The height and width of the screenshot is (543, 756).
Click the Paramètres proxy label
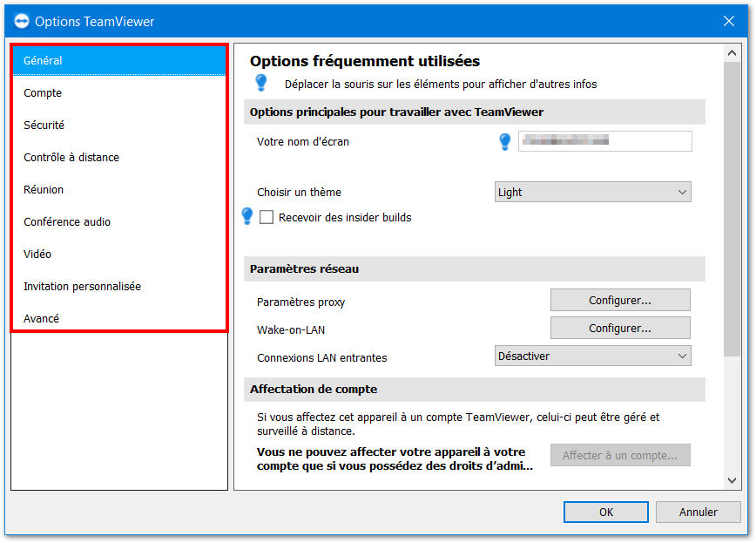click(300, 302)
